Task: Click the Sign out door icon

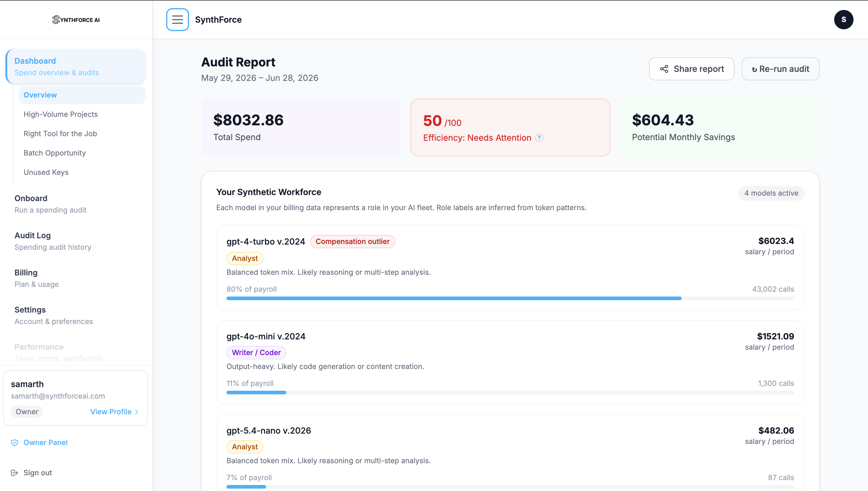Action: pos(14,473)
